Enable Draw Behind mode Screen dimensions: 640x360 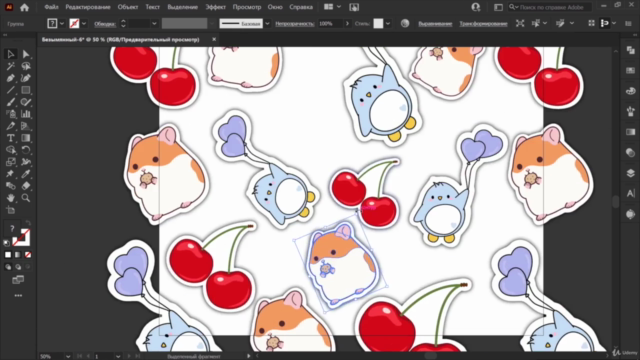pyautogui.click(x=18, y=267)
